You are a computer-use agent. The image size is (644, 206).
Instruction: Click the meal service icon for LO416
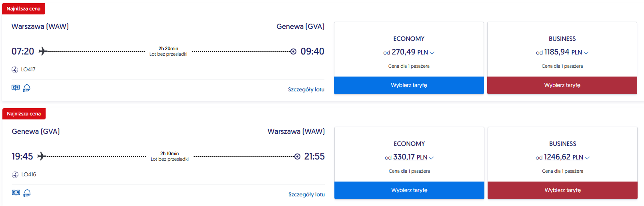click(x=27, y=193)
